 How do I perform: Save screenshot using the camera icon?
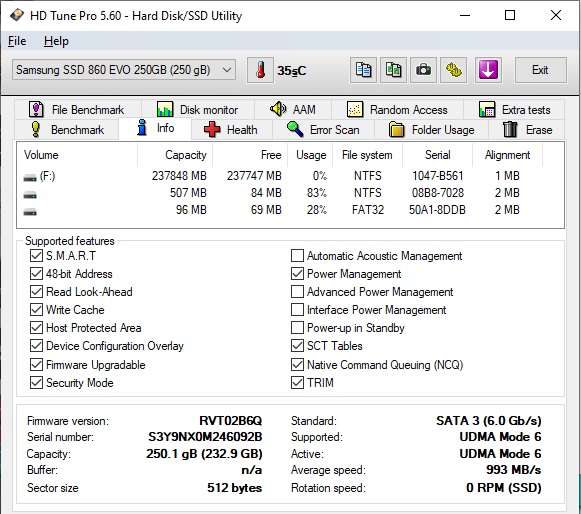point(423,70)
